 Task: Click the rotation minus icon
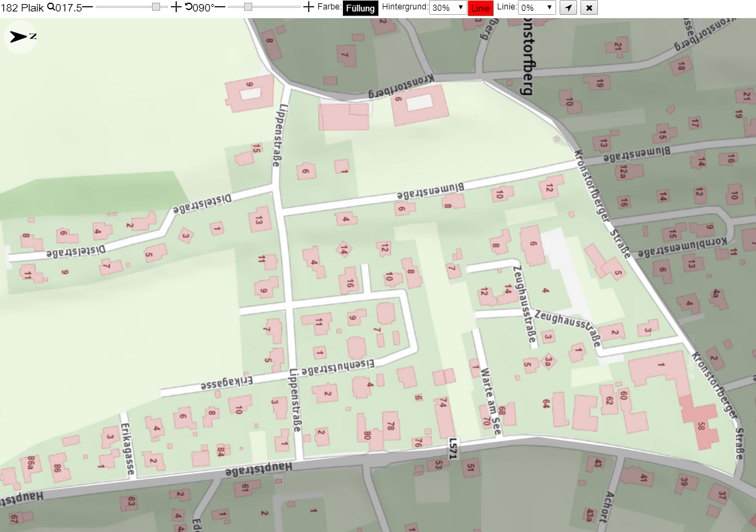click(x=220, y=7)
